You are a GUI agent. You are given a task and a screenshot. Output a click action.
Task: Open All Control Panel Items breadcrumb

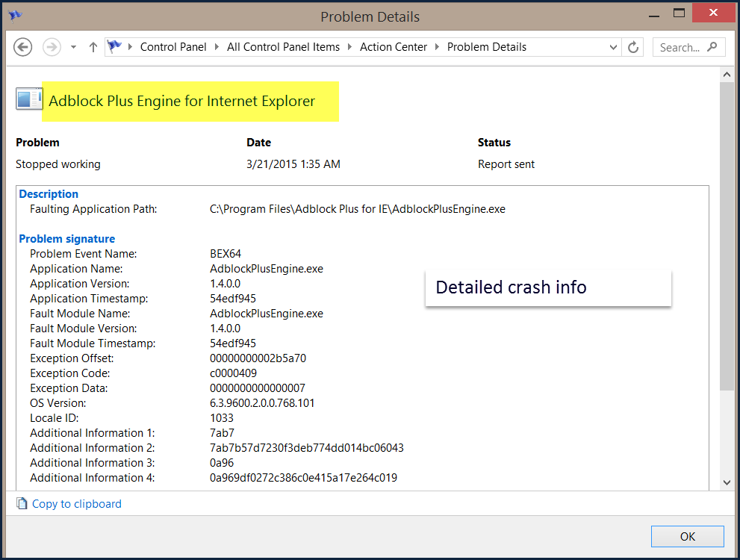[283, 47]
